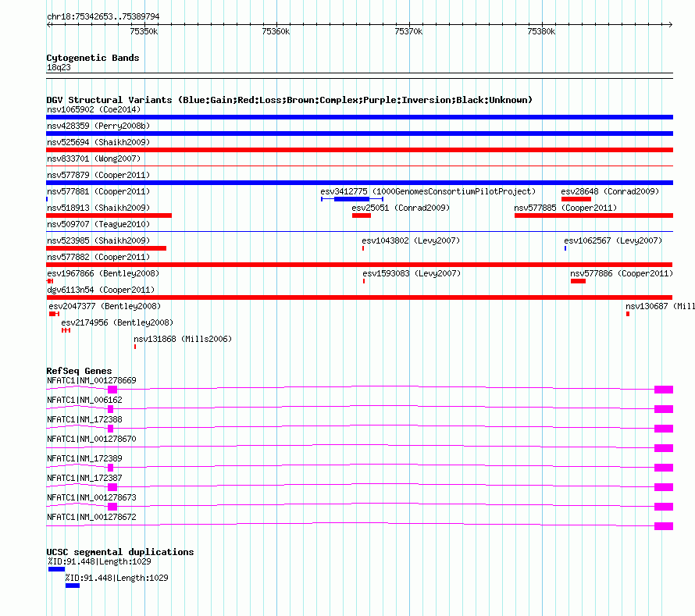Select the nsv577886 (Cooper2011) red bar

(x=578, y=281)
